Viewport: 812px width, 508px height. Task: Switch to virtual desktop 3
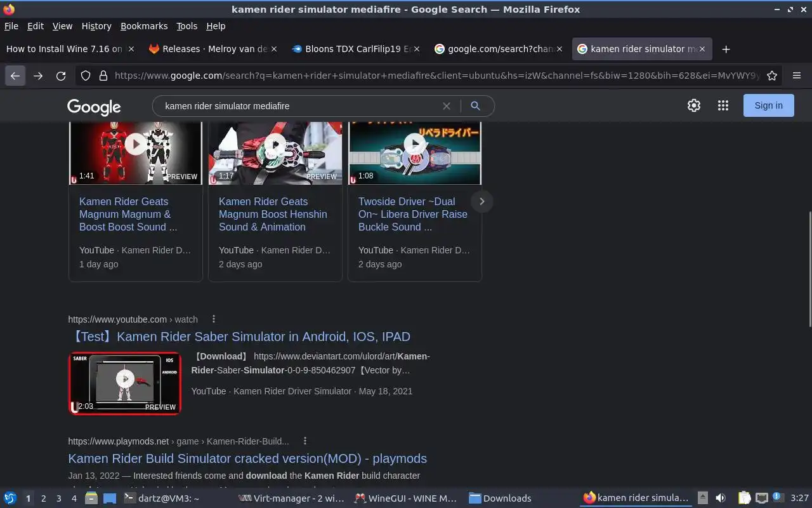pyautogui.click(x=59, y=498)
